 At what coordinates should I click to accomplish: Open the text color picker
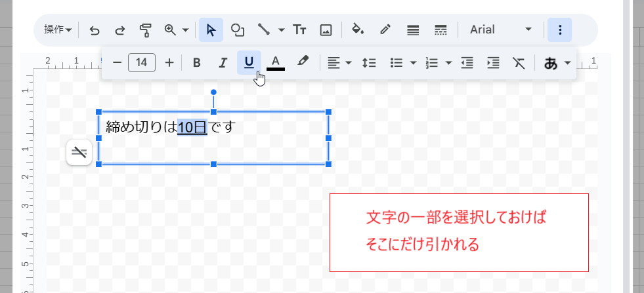(276, 63)
